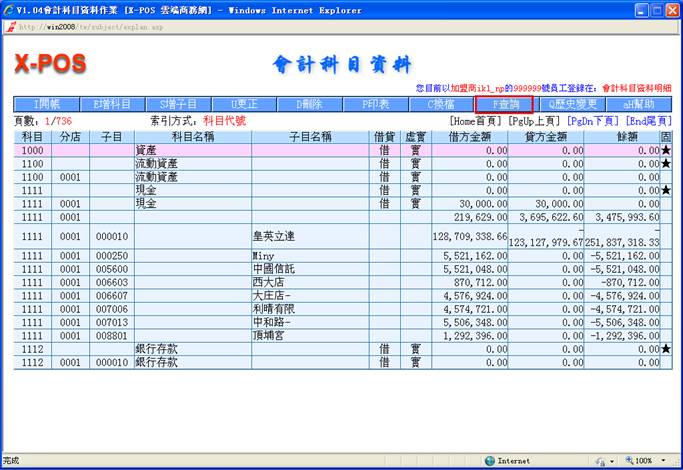Click the U更正 edit button

pos(244,104)
